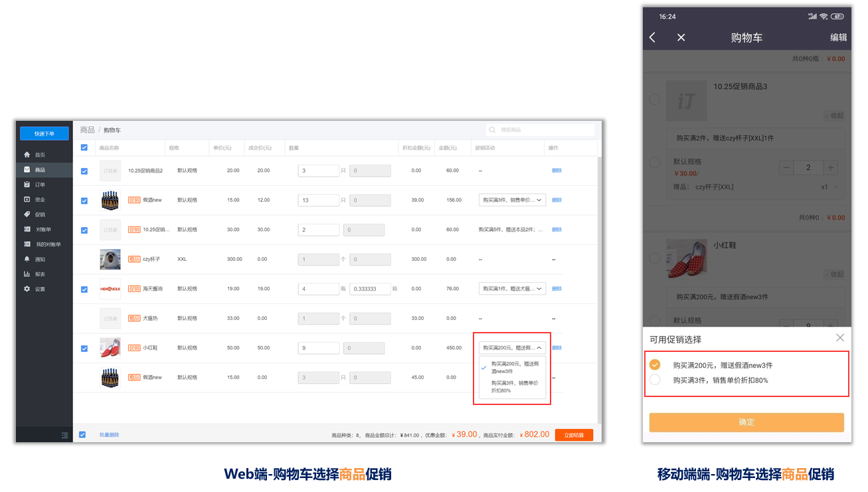The width and height of the screenshot is (868, 492).
Task: Expand the gift row x1 chevron
Action: click(x=835, y=187)
